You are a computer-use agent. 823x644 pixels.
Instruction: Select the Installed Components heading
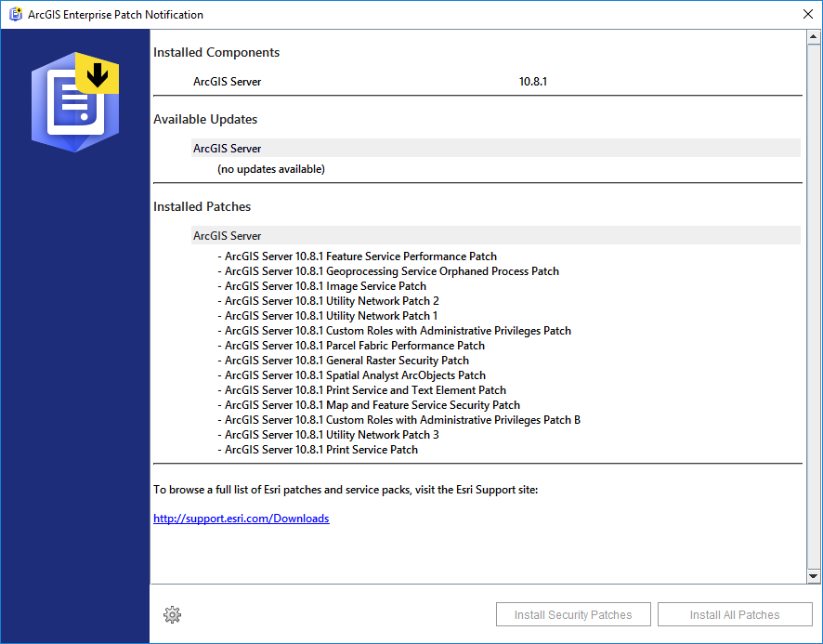[216, 53]
